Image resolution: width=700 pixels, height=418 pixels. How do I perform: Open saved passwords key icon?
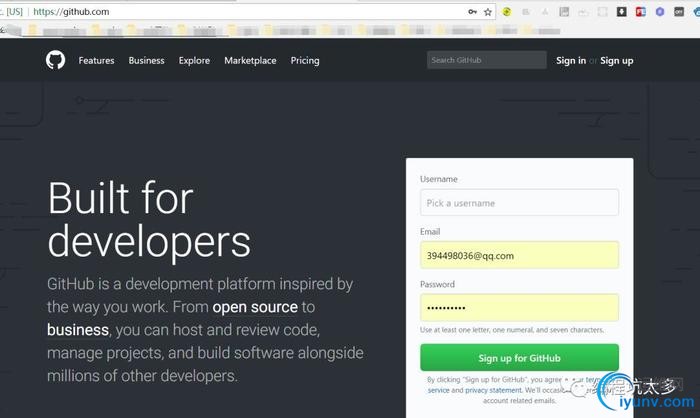click(x=472, y=12)
